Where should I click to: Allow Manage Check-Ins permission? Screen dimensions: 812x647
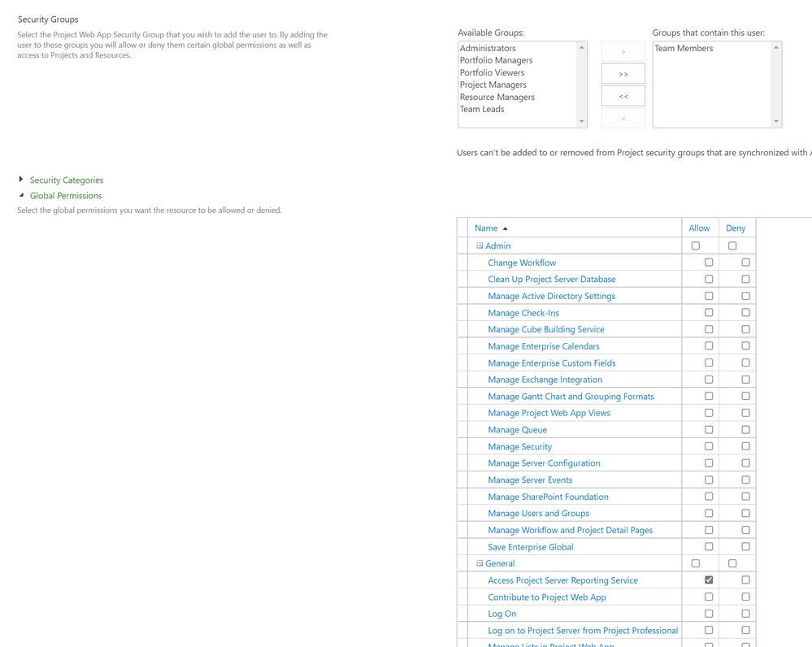pos(709,312)
